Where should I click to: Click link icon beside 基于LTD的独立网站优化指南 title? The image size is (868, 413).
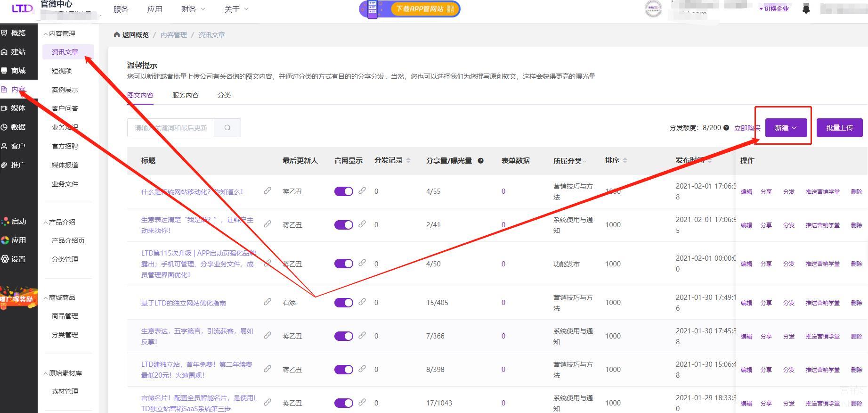[267, 302]
